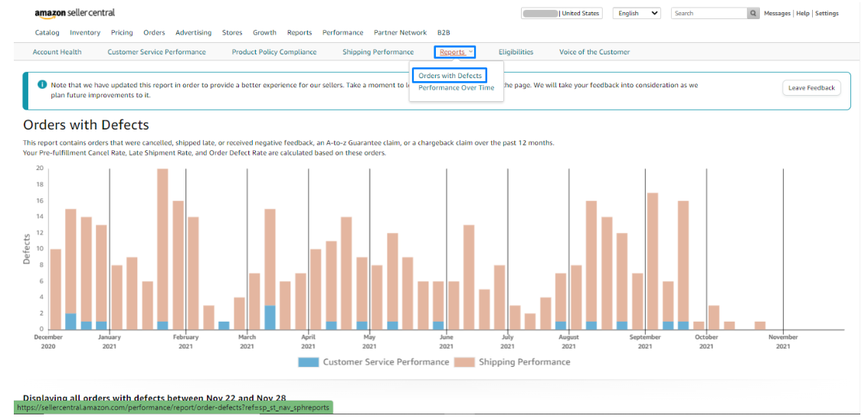Click the search magnifier icon

pyautogui.click(x=754, y=14)
